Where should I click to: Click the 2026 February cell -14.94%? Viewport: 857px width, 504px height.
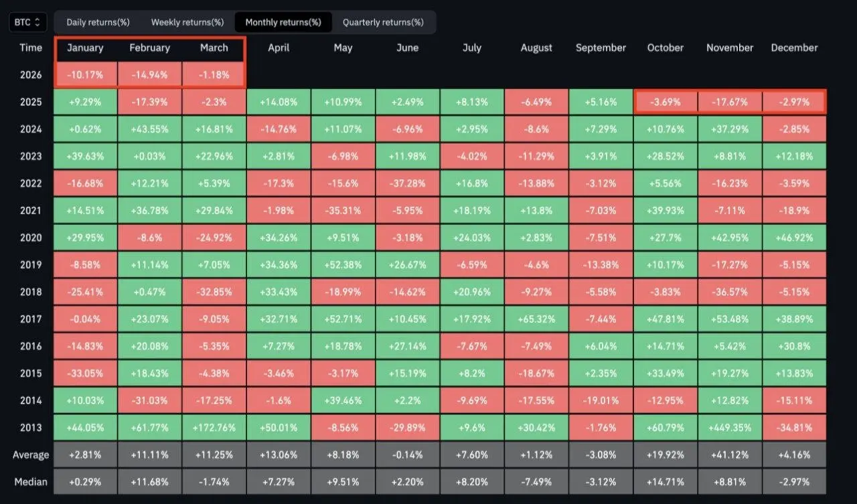pyautogui.click(x=150, y=75)
